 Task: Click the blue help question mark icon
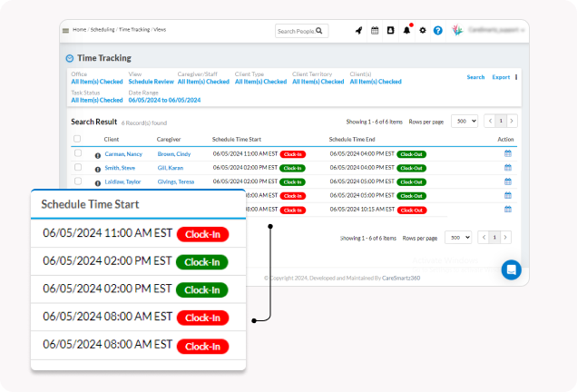point(437,31)
